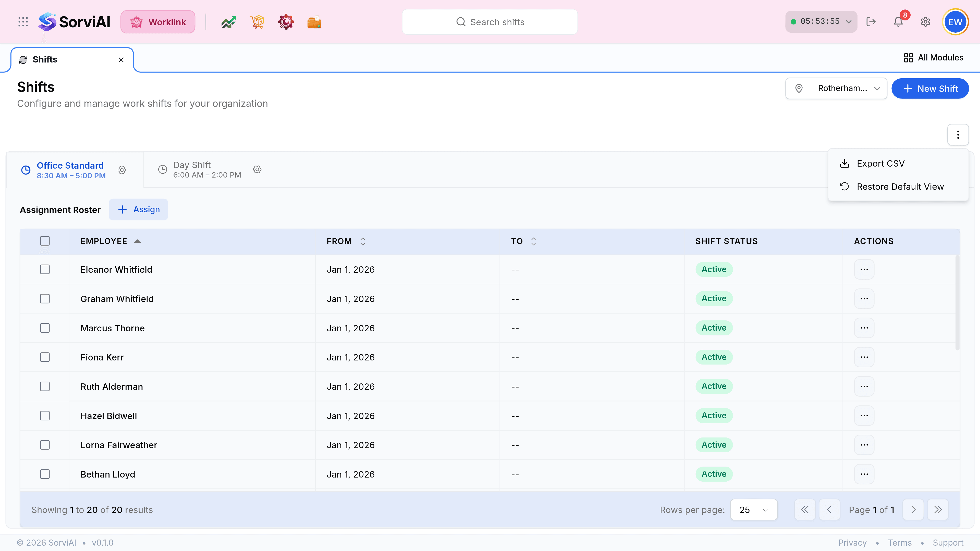Close the Shifts tab
The height and width of the screenshot is (551, 980).
click(121, 60)
